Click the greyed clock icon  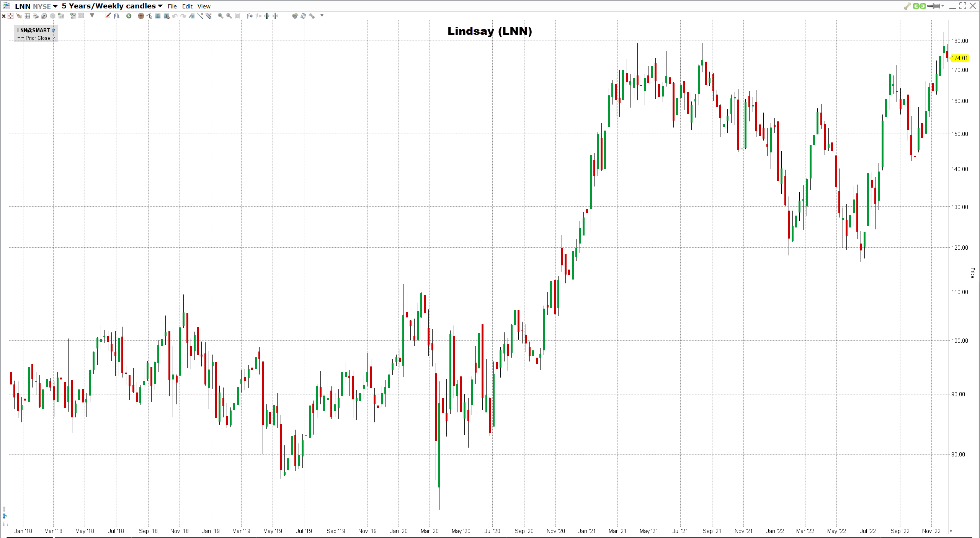pyautogui.click(x=52, y=16)
